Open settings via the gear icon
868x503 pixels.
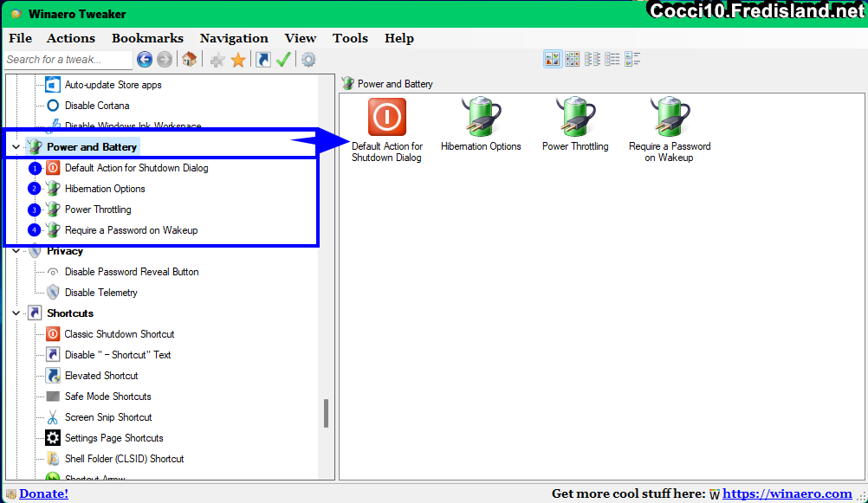(x=308, y=59)
